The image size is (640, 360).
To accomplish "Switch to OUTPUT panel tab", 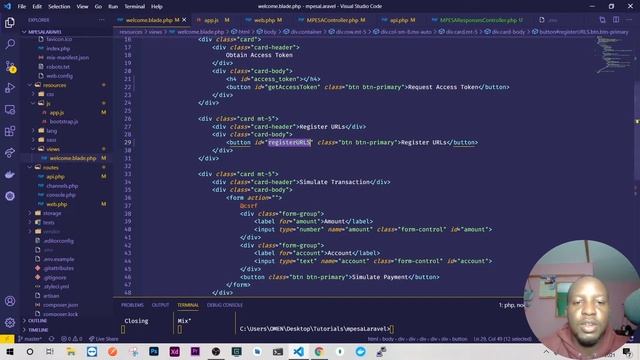I will [x=160, y=305].
